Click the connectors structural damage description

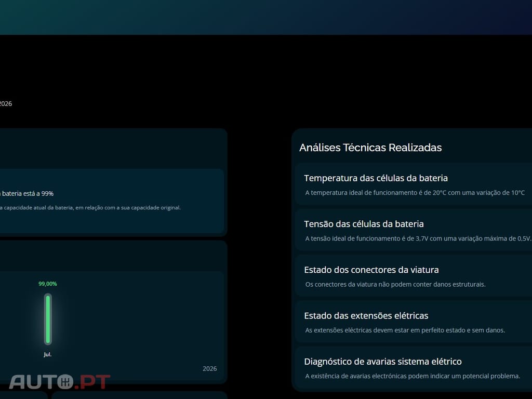[395, 284]
